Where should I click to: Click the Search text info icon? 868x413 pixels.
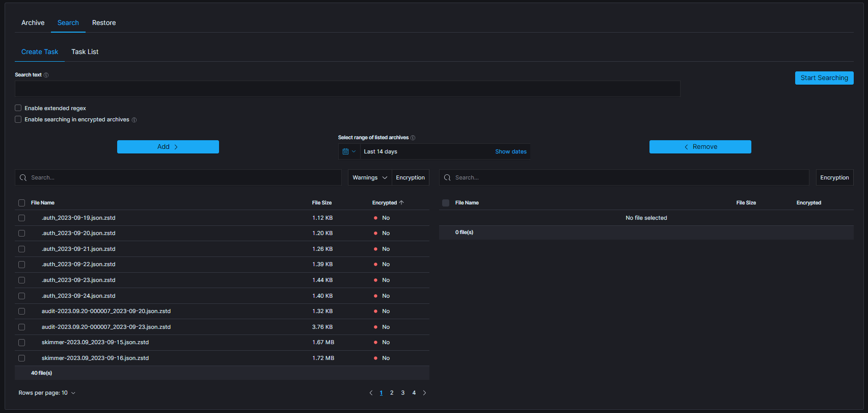click(x=46, y=75)
